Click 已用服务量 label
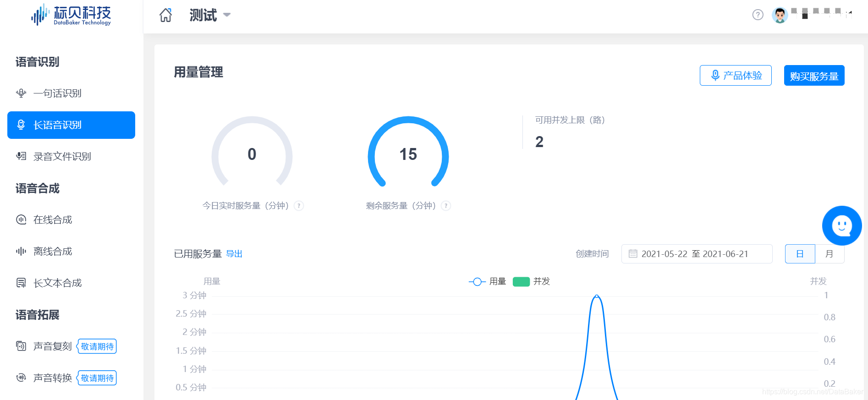The height and width of the screenshot is (400, 868). pyautogui.click(x=198, y=254)
